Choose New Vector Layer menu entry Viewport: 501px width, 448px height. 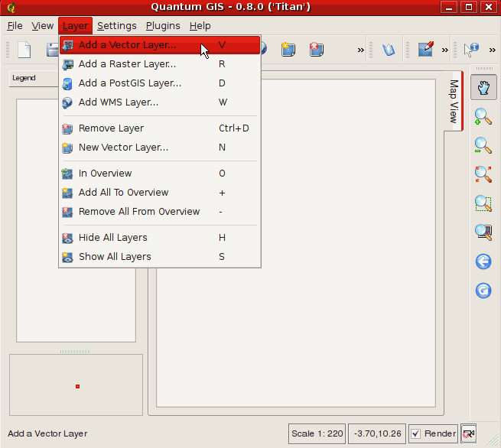(160, 148)
